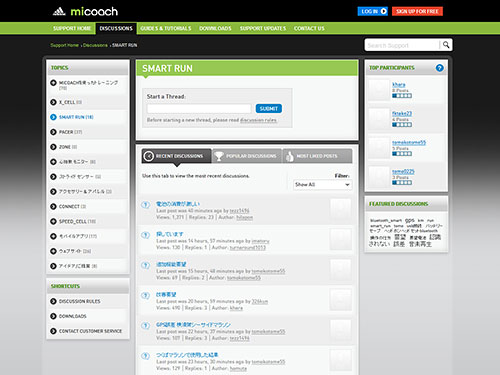Click arrow icon beside CONNECT topic
Screen dimensions: 500x375
point(53,206)
